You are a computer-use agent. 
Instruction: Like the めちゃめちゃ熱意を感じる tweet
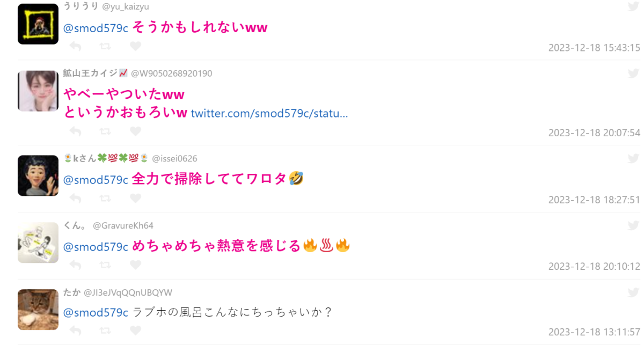135,265
